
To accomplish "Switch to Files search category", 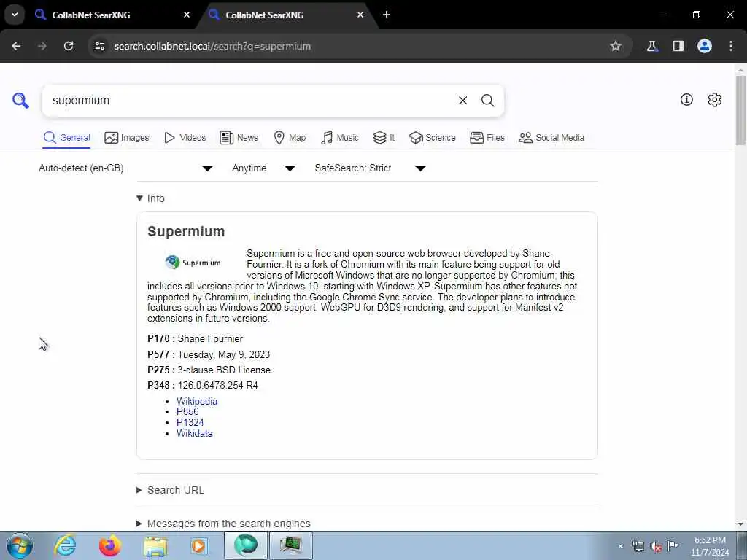I will click(487, 138).
